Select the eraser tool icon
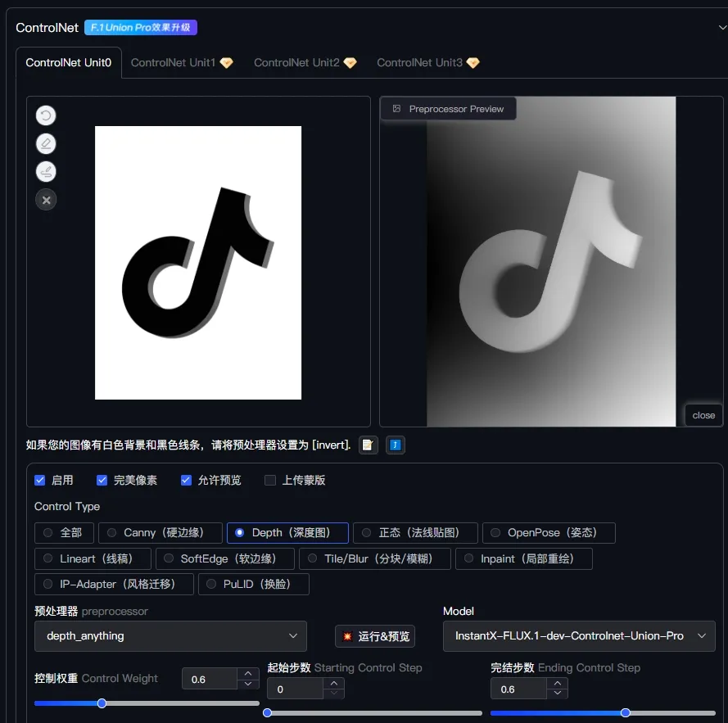728x723 pixels. point(46,144)
